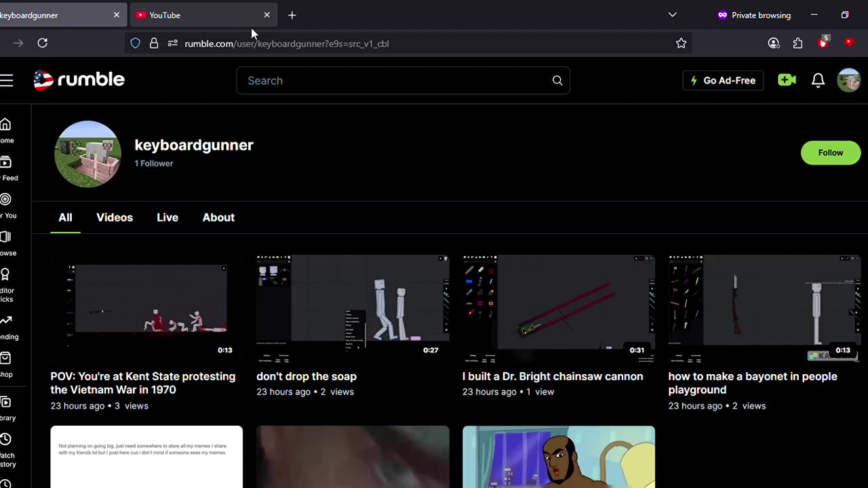868x488 pixels.
Task: Open Watch History in the sidebar
Action: point(7,450)
